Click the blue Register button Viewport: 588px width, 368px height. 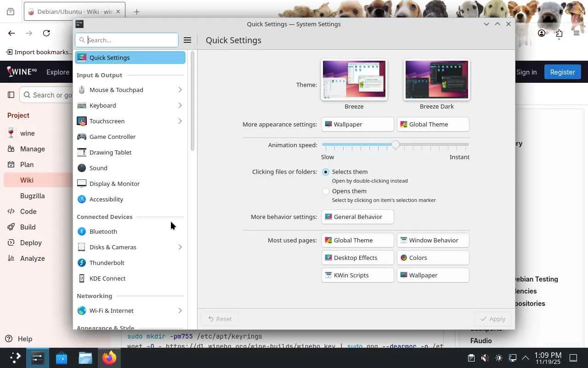pyautogui.click(x=562, y=72)
